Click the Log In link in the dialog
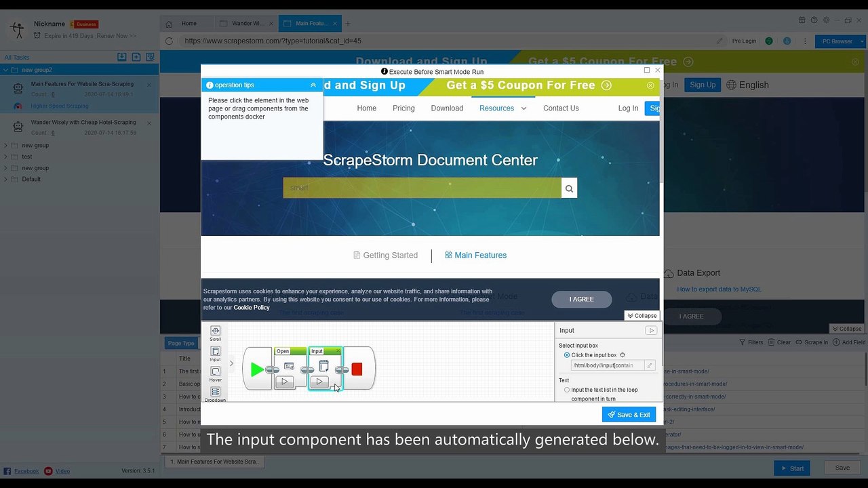This screenshot has height=488, width=868. (628, 108)
